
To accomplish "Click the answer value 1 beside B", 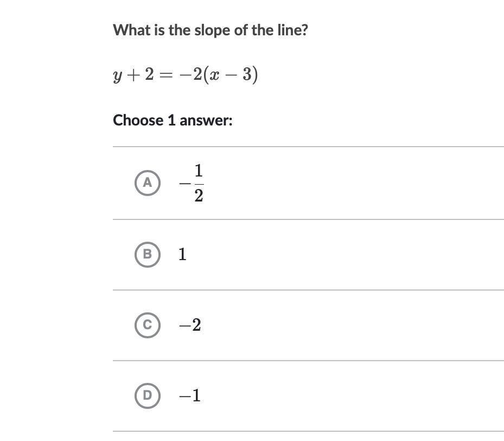I will tap(182, 254).
